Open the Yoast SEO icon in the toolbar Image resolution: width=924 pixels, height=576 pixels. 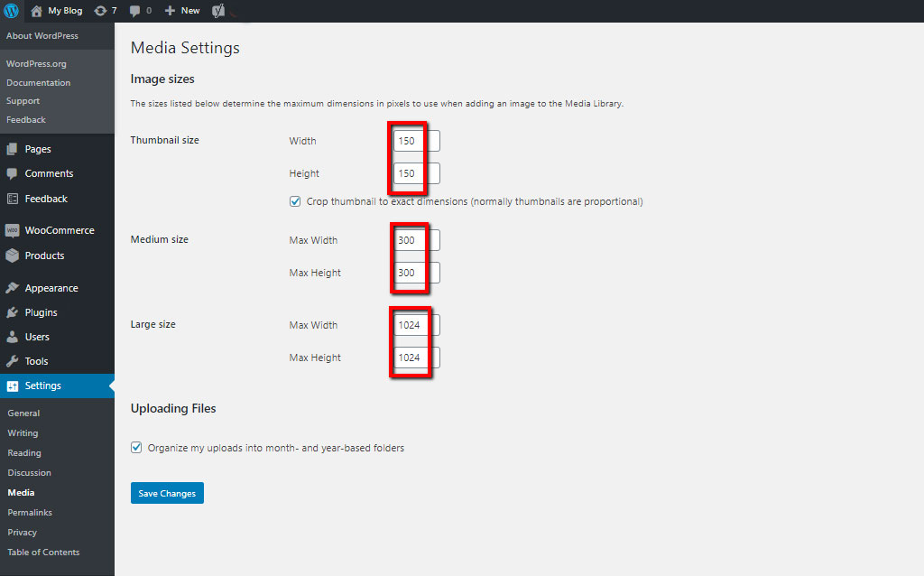tap(217, 11)
